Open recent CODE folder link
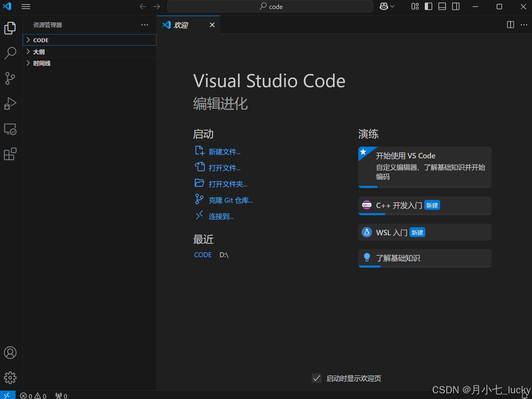532x399 pixels. click(203, 255)
